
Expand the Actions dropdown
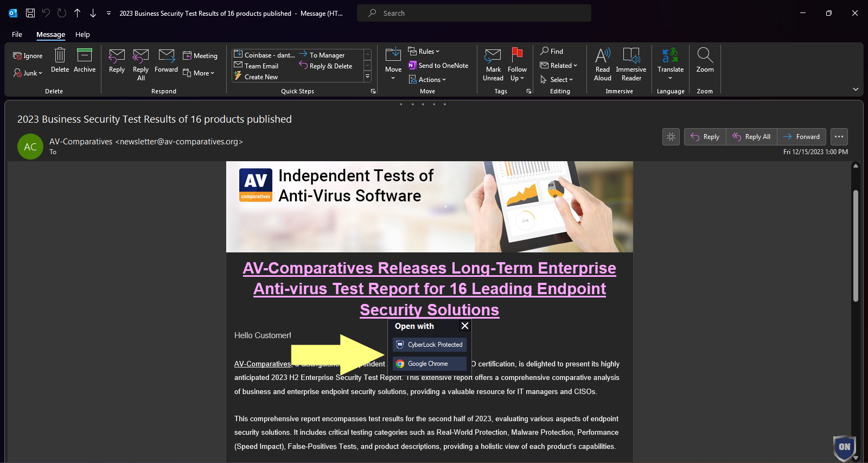[x=427, y=80]
